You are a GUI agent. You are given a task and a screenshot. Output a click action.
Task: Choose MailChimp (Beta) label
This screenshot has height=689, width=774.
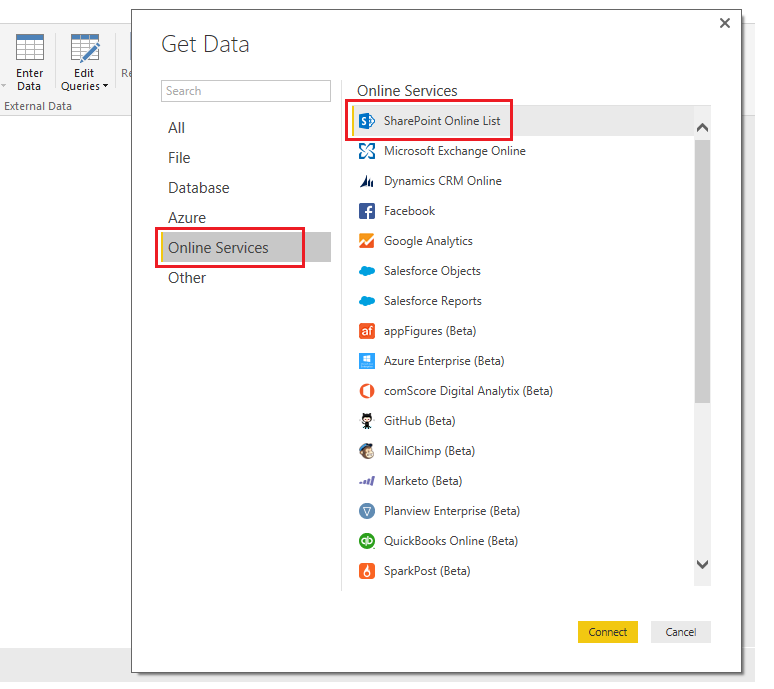point(429,451)
